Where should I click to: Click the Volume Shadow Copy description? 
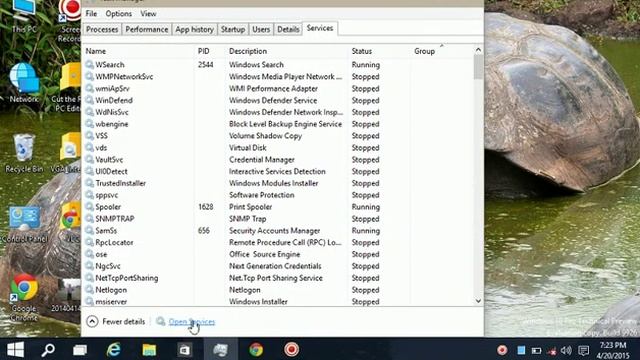[265, 136]
